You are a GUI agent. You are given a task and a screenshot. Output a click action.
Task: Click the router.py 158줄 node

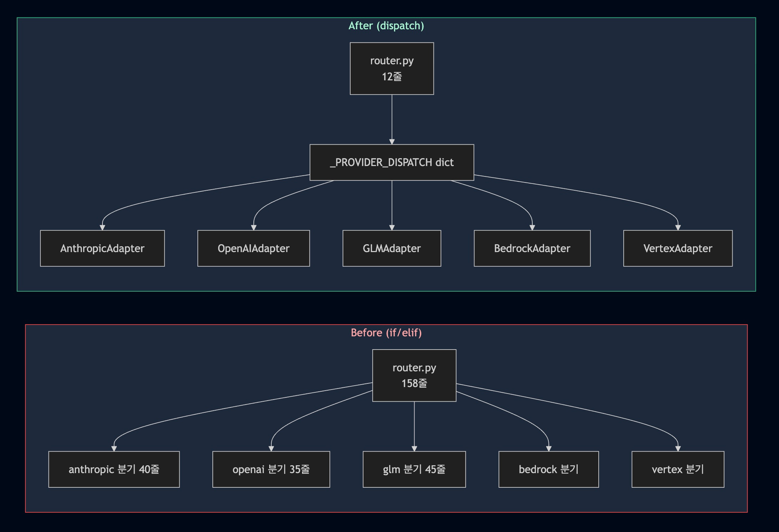tap(414, 375)
